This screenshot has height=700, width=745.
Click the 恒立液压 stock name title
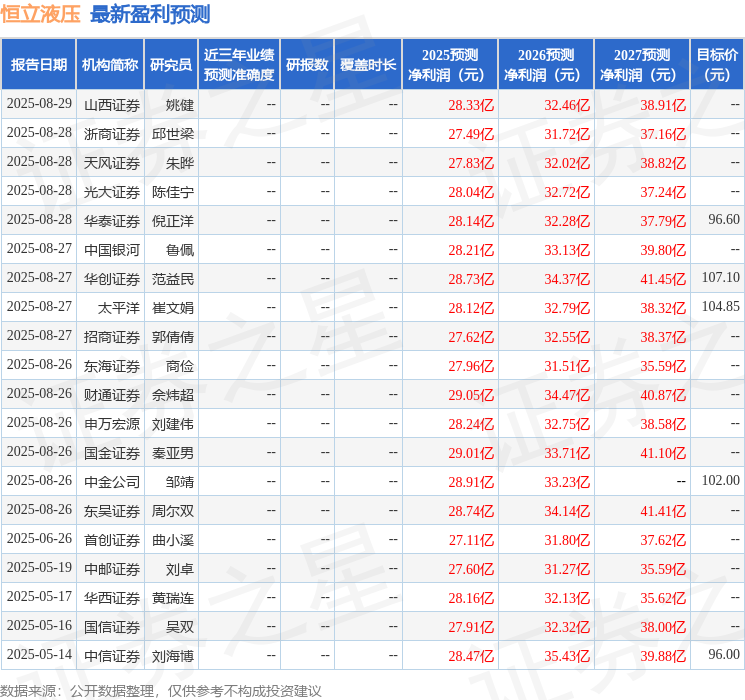[x=40, y=14]
